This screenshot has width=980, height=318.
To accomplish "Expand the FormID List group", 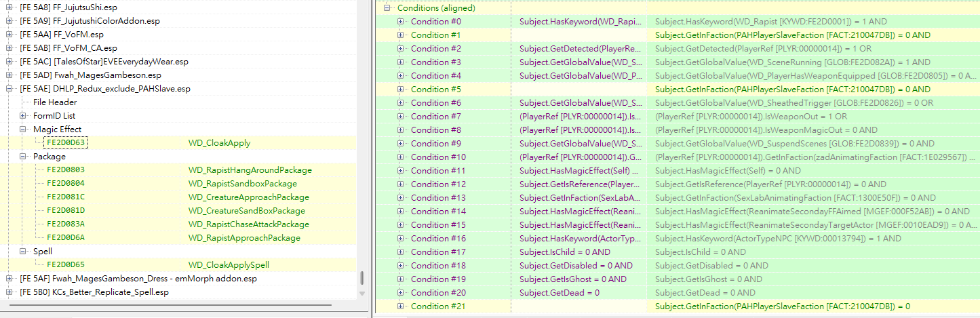I will click(23, 116).
